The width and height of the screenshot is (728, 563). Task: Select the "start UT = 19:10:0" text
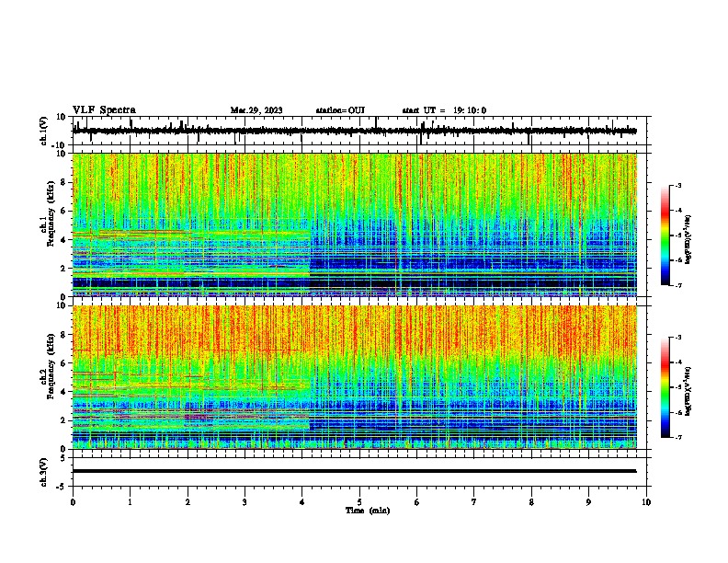tap(444, 110)
